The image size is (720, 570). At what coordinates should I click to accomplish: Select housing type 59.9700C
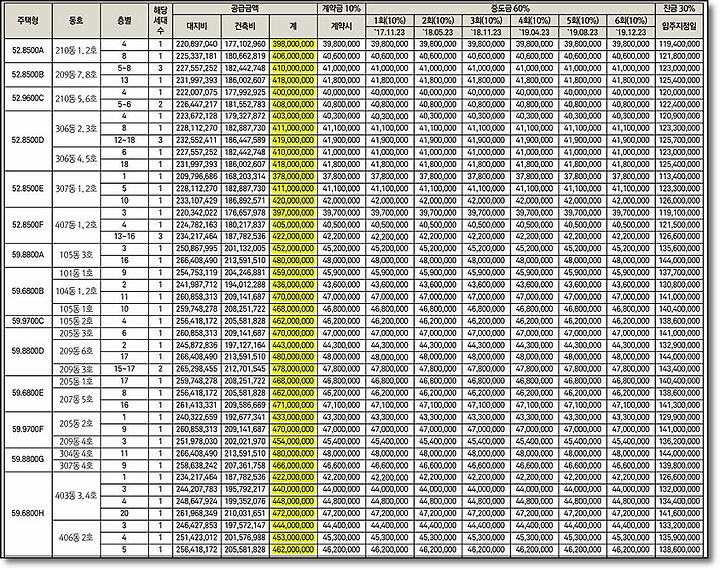click(x=28, y=321)
